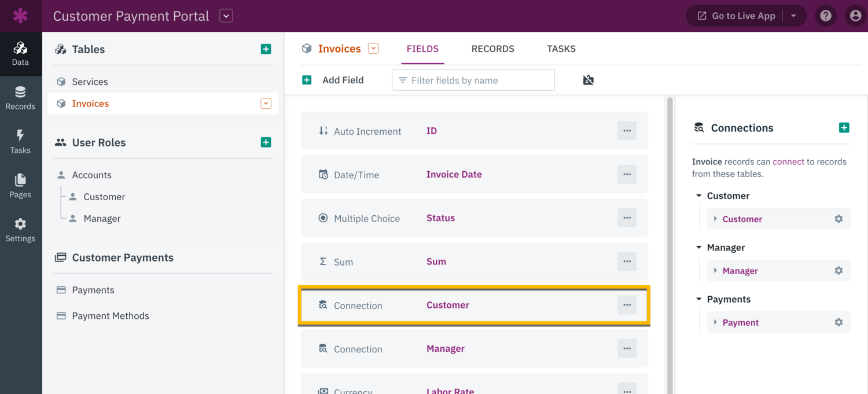Open the help question mark icon
Image resolution: width=868 pixels, height=394 pixels.
[826, 16]
